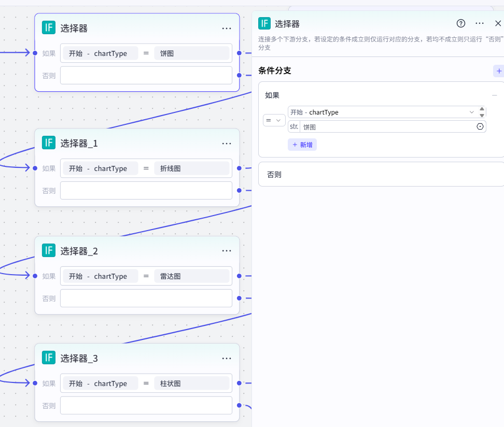Click the 饼图 value input field
504x427 pixels.
point(386,126)
